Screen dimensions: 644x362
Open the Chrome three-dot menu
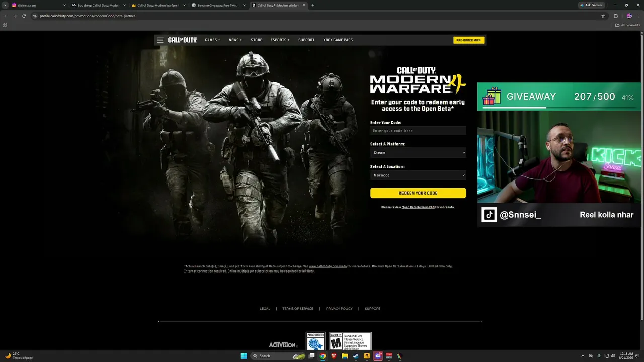click(638, 16)
